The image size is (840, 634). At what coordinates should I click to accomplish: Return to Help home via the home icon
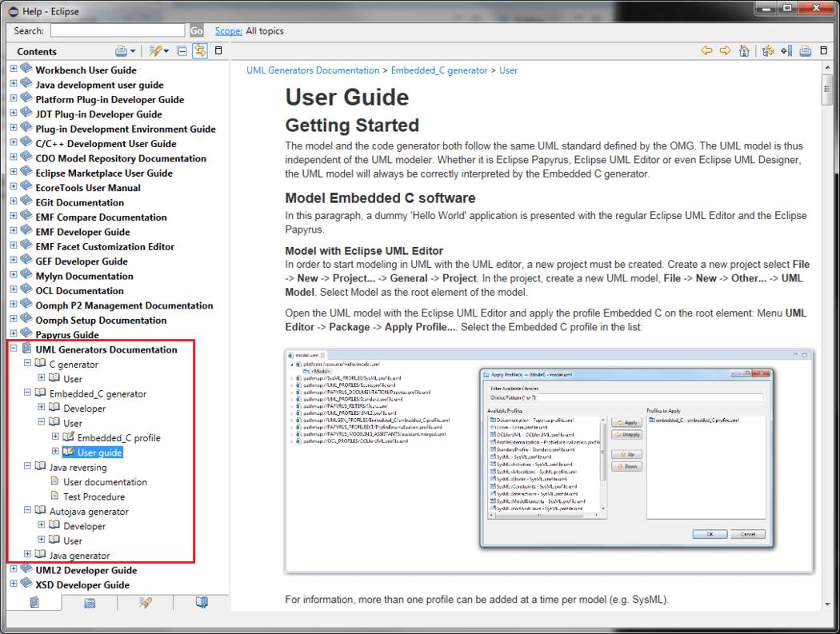(744, 50)
